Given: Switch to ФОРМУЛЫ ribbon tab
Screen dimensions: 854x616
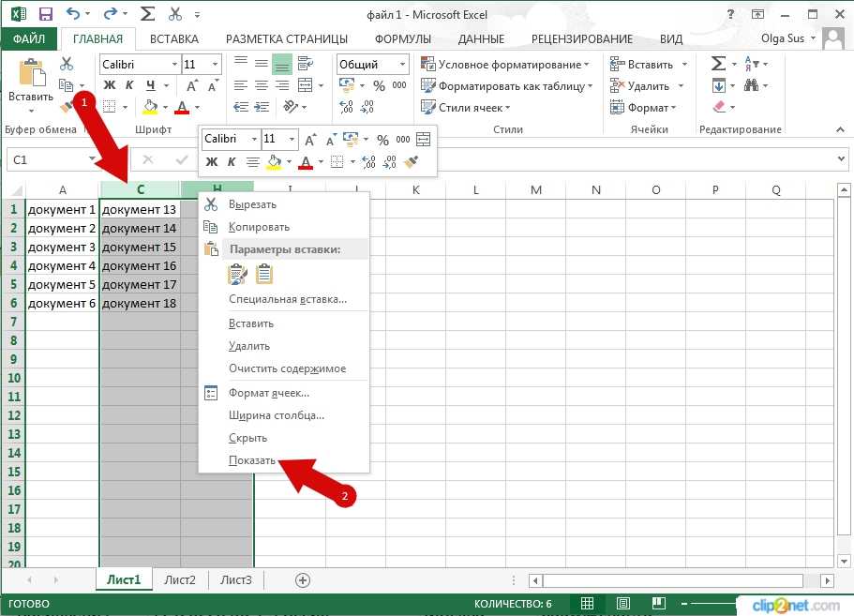Looking at the screenshot, I should pos(403,38).
